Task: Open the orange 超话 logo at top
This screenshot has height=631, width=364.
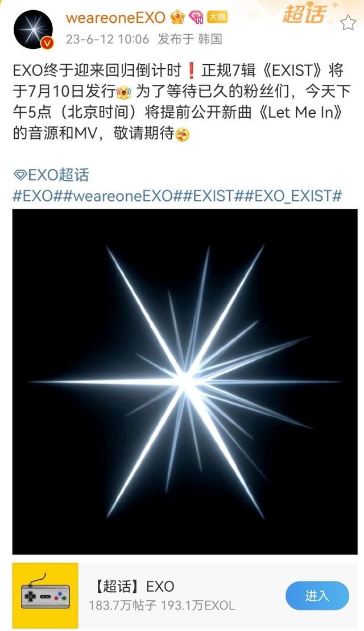Action: 304,13
